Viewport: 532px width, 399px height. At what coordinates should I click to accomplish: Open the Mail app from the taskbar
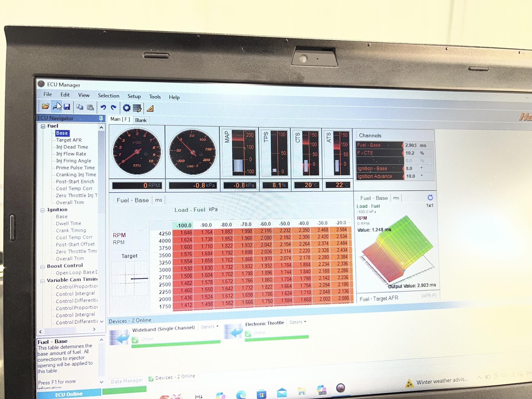point(282,393)
